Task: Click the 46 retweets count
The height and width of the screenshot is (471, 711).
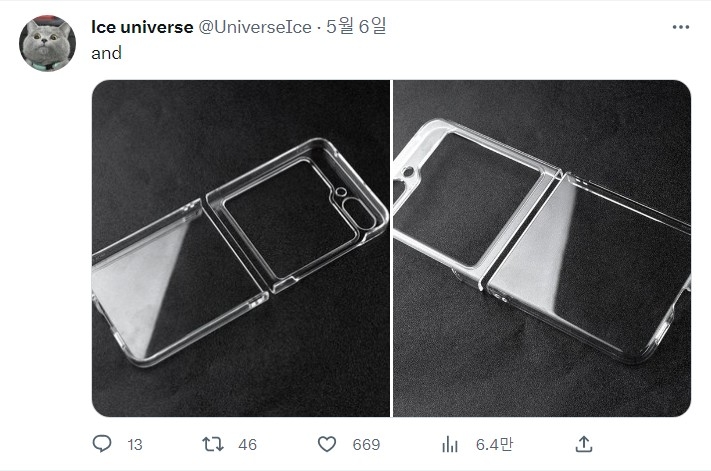Action: click(x=247, y=445)
